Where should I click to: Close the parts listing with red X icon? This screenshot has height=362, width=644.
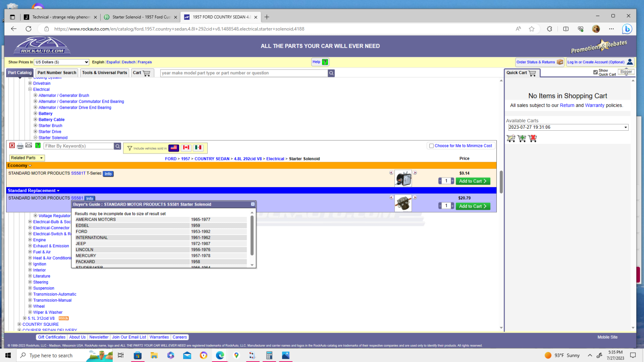12,146
